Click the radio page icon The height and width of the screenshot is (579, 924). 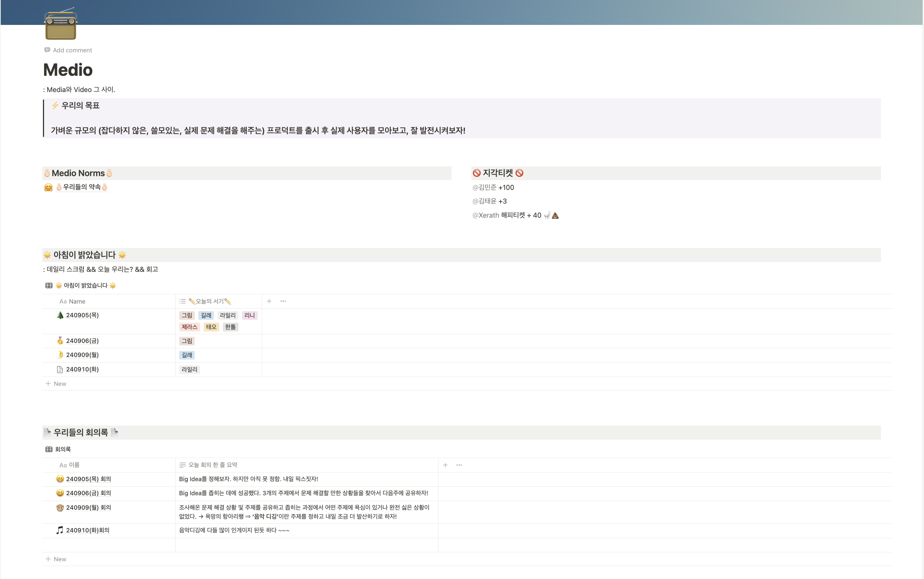coord(61,24)
